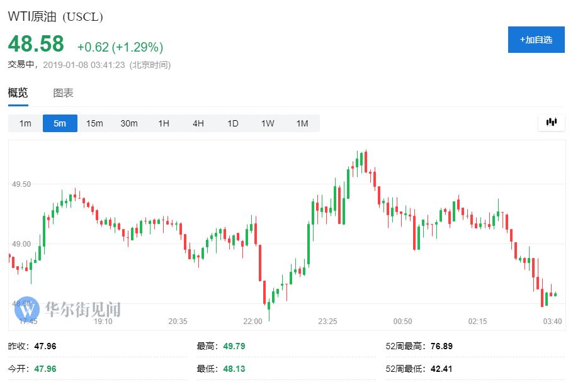Change timeframe to 1W weekly
The height and width of the screenshot is (392, 573).
click(268, 123)
